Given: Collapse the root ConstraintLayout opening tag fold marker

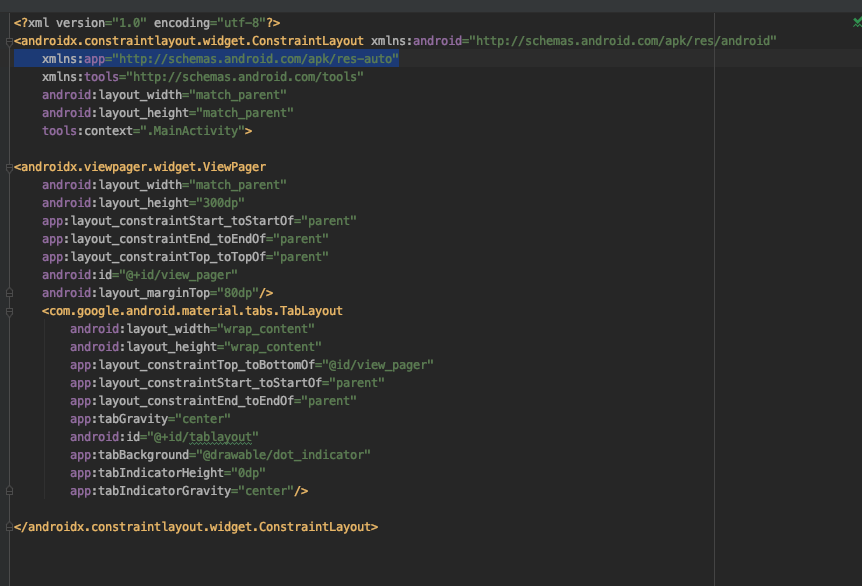Looking at the screenshot, I should 9,41.
